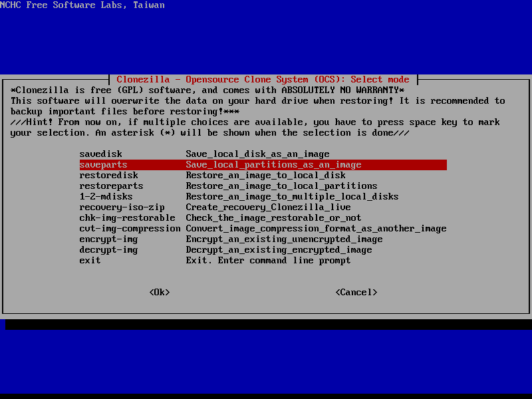Screen dimensions: 532x399
Task: Pick cvt-img-compression option
Action: (x=263, y=228)
